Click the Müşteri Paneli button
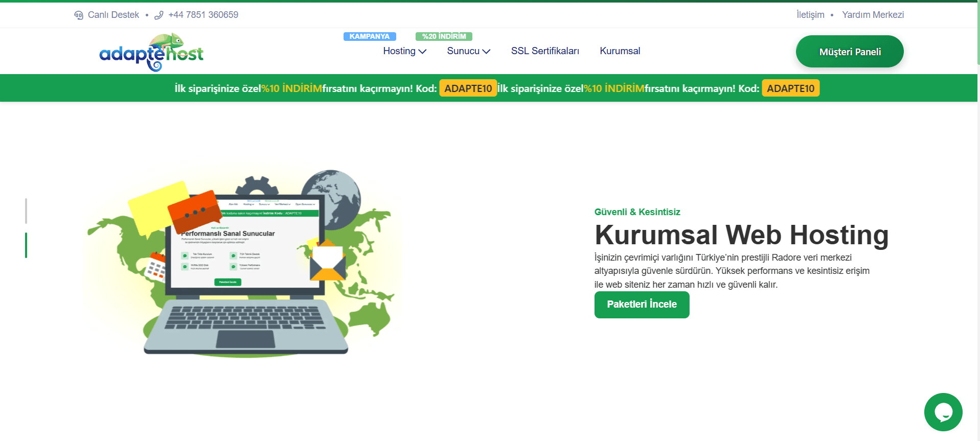 pos(850,52)
